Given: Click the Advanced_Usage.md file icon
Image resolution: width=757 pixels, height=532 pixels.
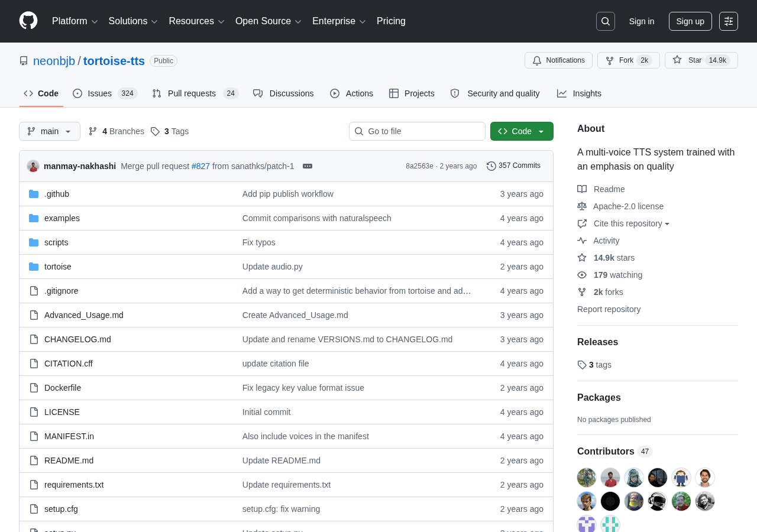Looking at the screenshot, I should (x=34, y=315).
